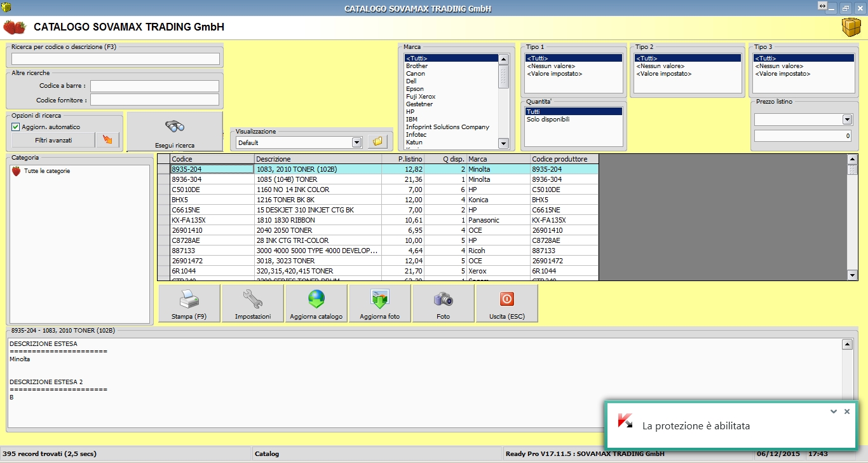Select <Valore impostato> in Tipo 2 list
Screen dimensions: 868x463
[664, 74]
